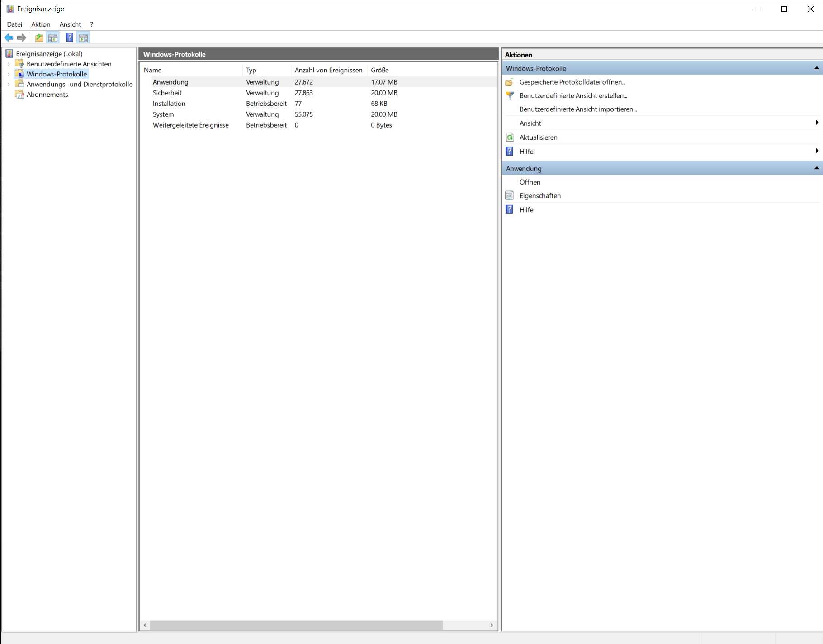Click the filter funnel icon for custom view
The width and height of the screenshot is (823, 644).
point(510,95)
